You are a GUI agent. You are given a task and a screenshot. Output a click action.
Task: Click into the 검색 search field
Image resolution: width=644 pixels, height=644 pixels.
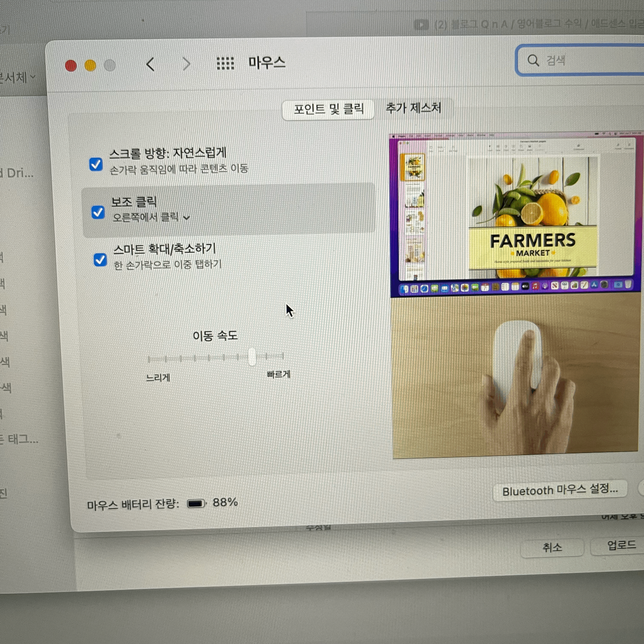point(580,60)
